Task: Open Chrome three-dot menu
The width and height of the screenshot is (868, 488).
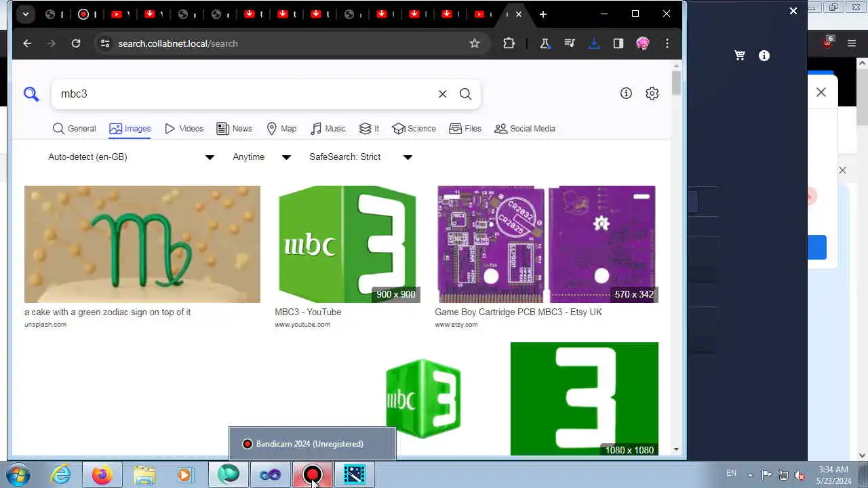Action: (667, 43)
